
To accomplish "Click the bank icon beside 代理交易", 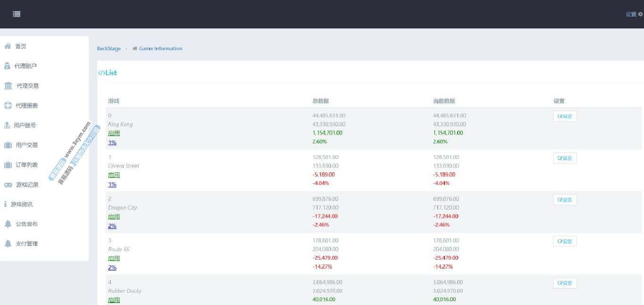I will 8,86.
